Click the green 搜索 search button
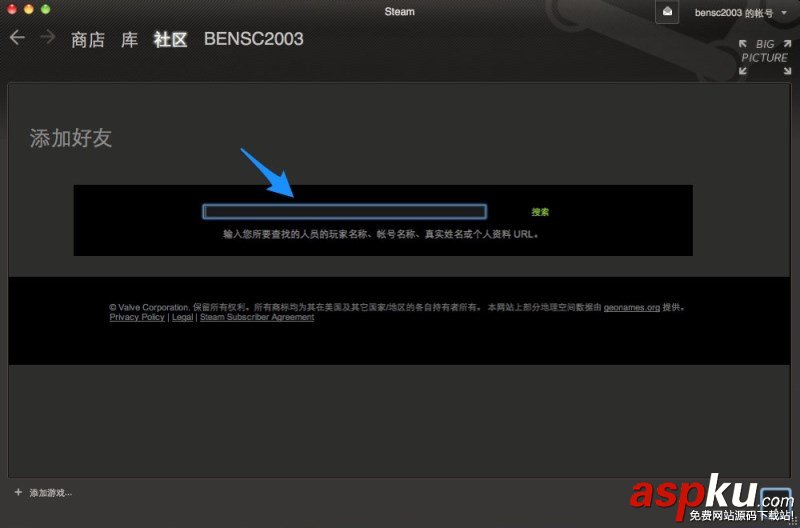The height and width of the screenshot is (528, 800). (540, 212)
